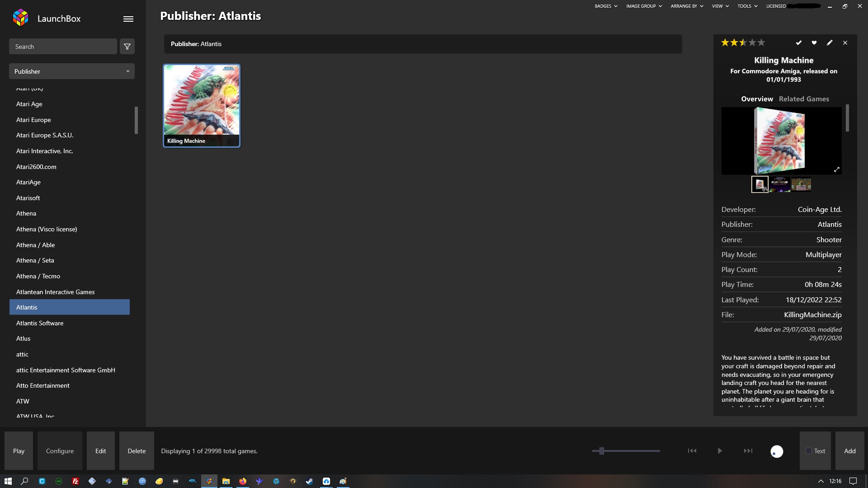Click the sidebar publisher list scrollbar
The image size is (868, 488).
pyautogui.click(x=136, y=120)
